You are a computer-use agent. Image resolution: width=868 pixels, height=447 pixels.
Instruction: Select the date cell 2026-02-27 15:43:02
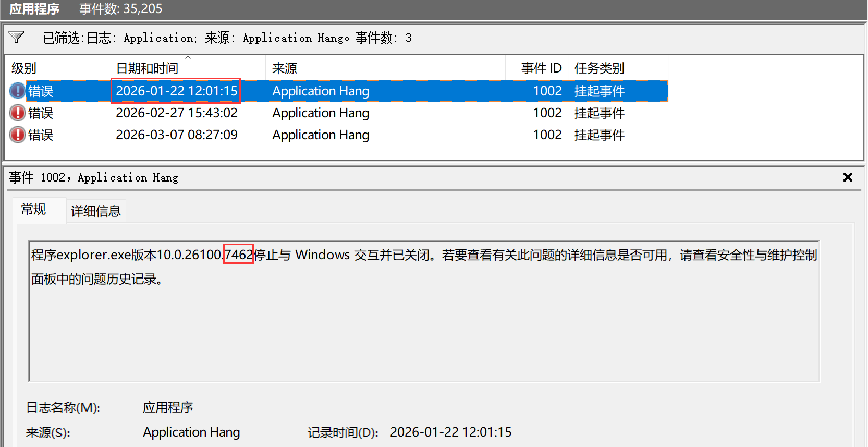[176, 113]
